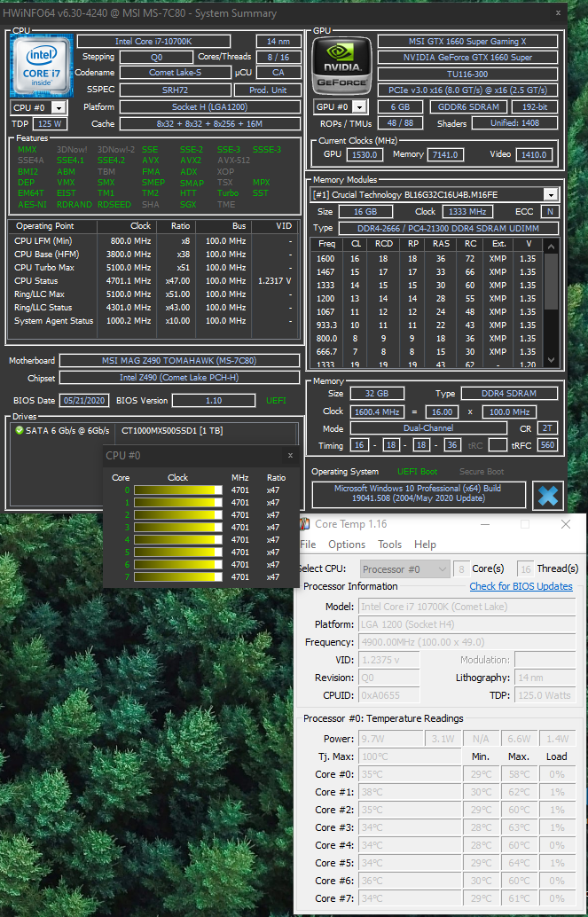Viewport: 588px width, 917px height.
Task: Click Core 0 clock bar
Action: click(x=178, y=490)
